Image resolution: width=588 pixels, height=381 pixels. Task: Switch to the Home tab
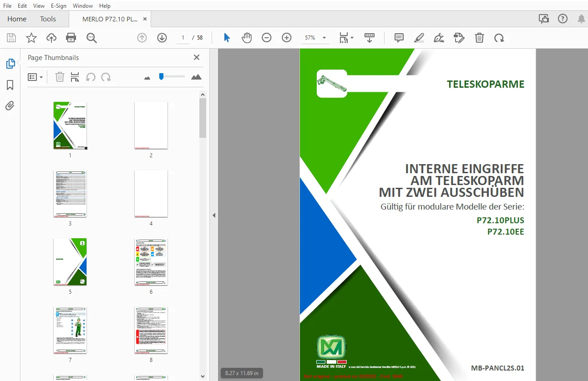coord(17,19)
